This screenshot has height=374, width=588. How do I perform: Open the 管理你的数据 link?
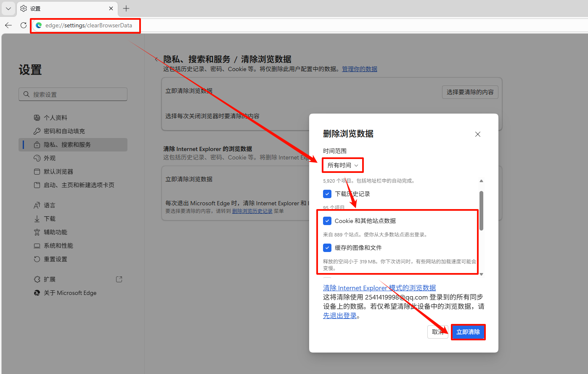[x=360, y=69]
